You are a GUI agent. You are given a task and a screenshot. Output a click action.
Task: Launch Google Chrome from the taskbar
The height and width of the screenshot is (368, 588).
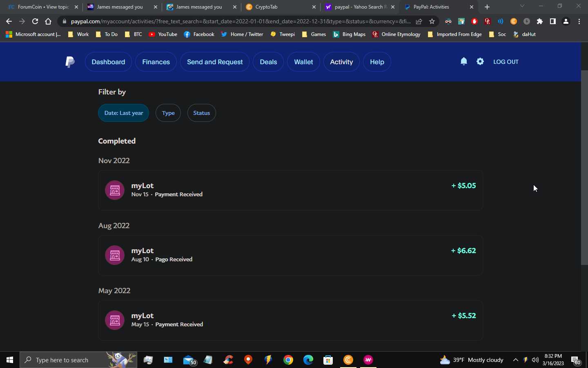[x=288, y=360]
